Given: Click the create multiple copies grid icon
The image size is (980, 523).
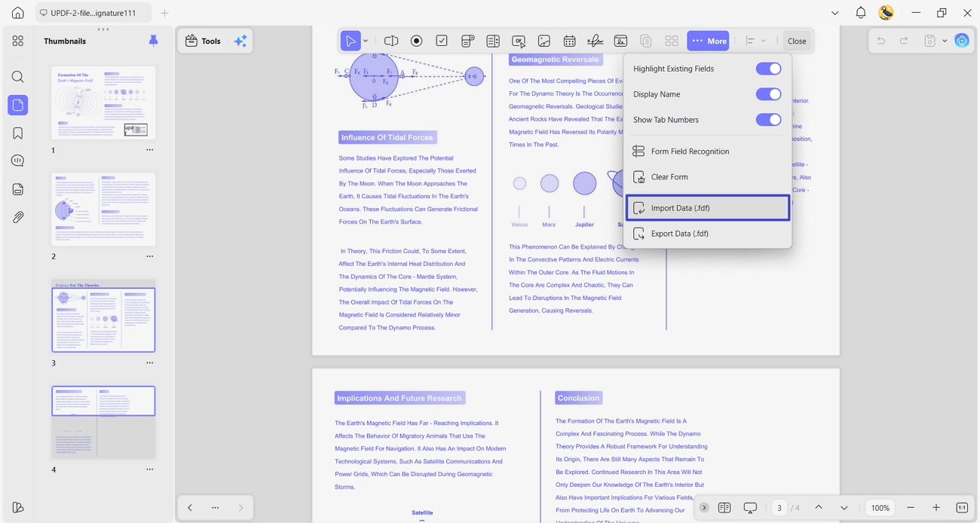Looking at the screenshot, I should pyautogui.click(x=672, y=41).
